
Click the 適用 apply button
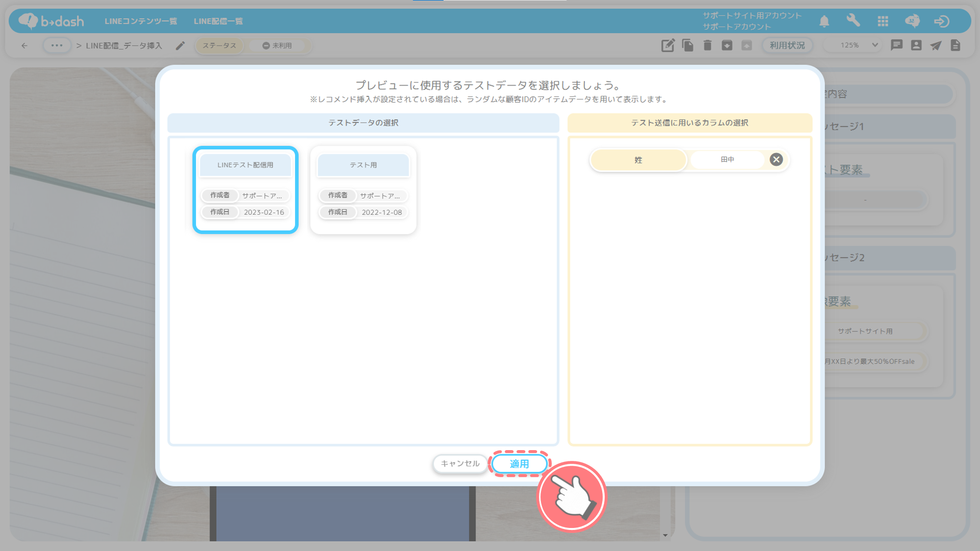pos(519,464)
